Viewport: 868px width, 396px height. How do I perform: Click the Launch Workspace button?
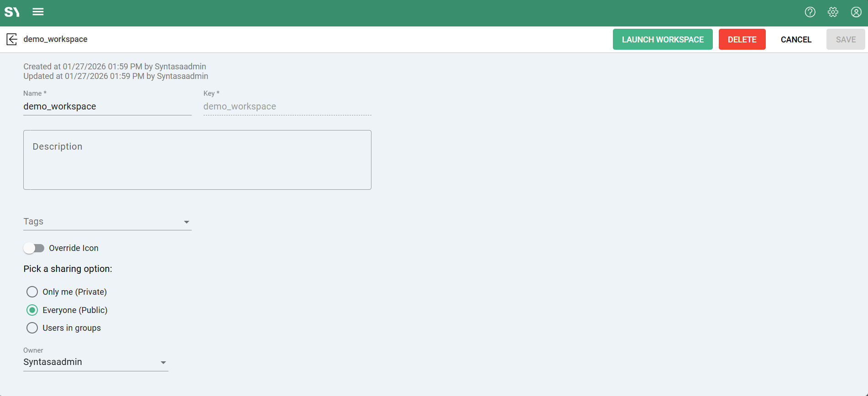pyautogui.click(x=662, y=40)
